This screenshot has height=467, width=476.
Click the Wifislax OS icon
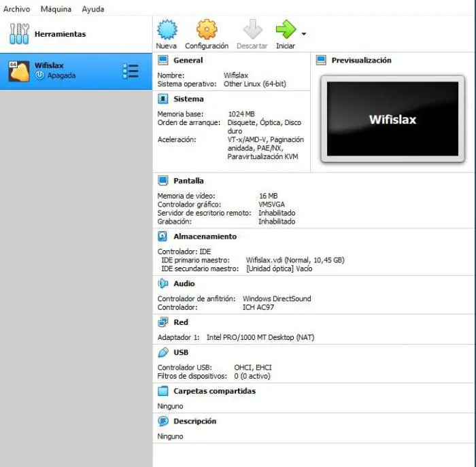coord(19,71)
